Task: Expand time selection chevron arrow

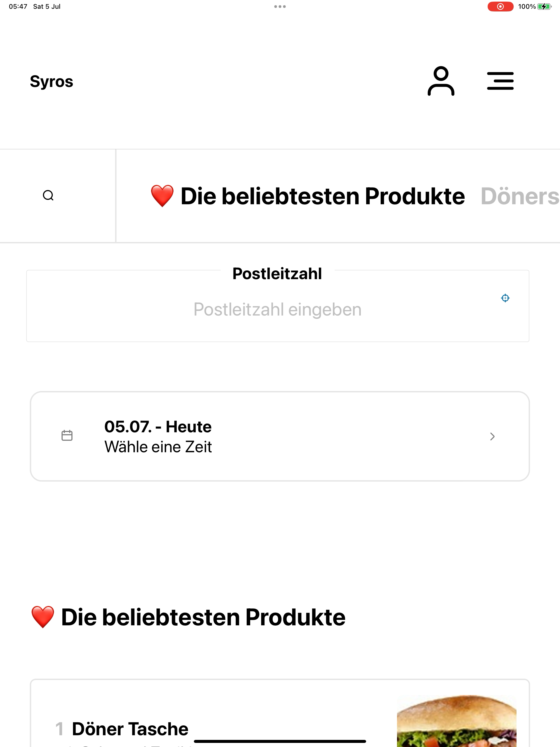Action: tap(492, 436)
